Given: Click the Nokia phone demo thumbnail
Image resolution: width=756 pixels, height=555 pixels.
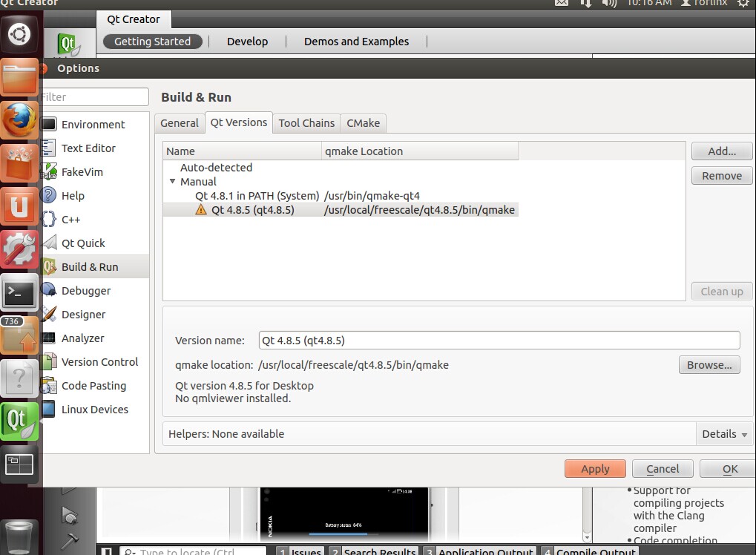Looking at the screenshot, I should point(344,514).
